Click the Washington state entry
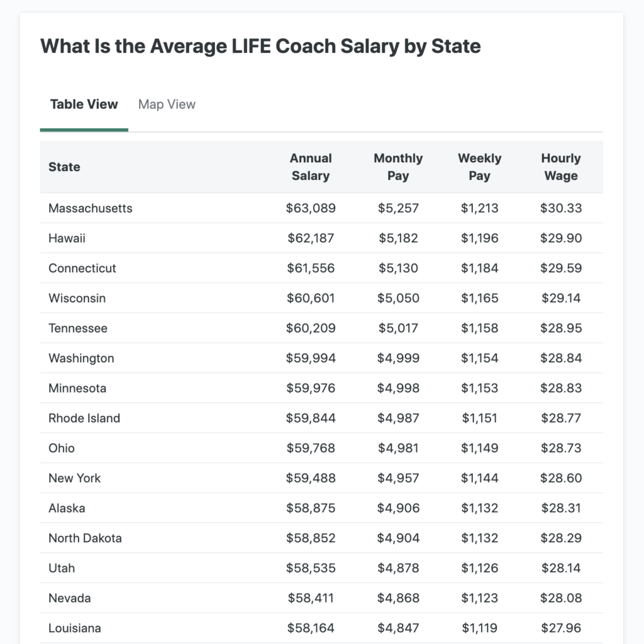The width and height of the screenshot is (644, 644). 81,358
